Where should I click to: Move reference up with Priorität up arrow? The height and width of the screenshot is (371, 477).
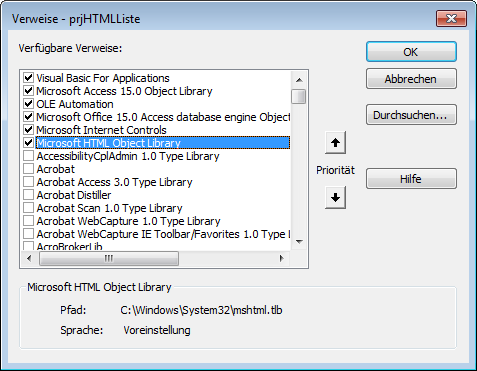[x=335, y=143]
